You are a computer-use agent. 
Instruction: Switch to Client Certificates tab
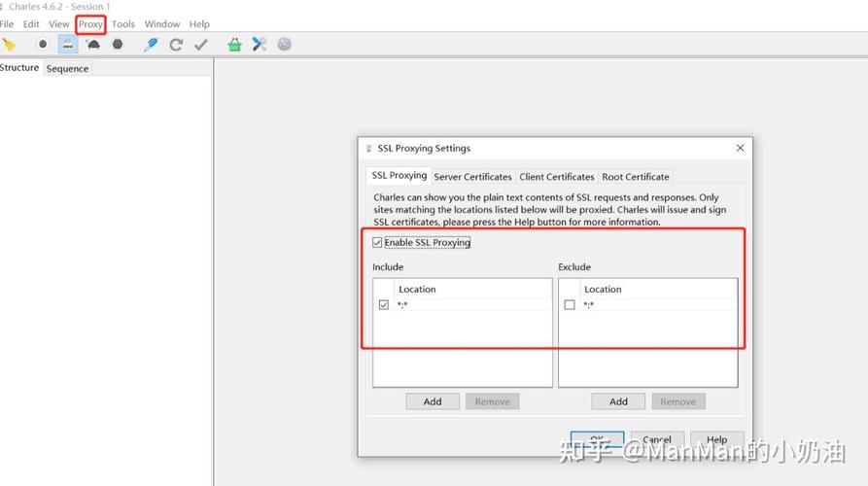pyautogui.click(x=556, y=177)
